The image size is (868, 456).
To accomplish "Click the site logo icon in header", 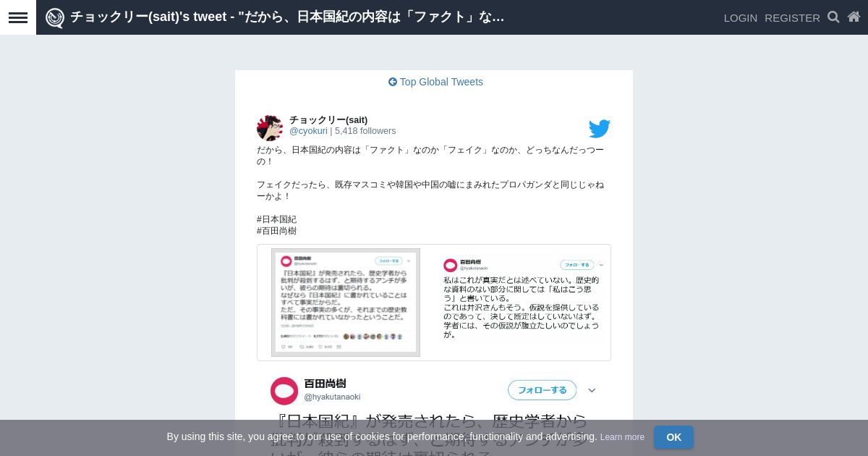I will pyautogui.click(x=55, y=17).
